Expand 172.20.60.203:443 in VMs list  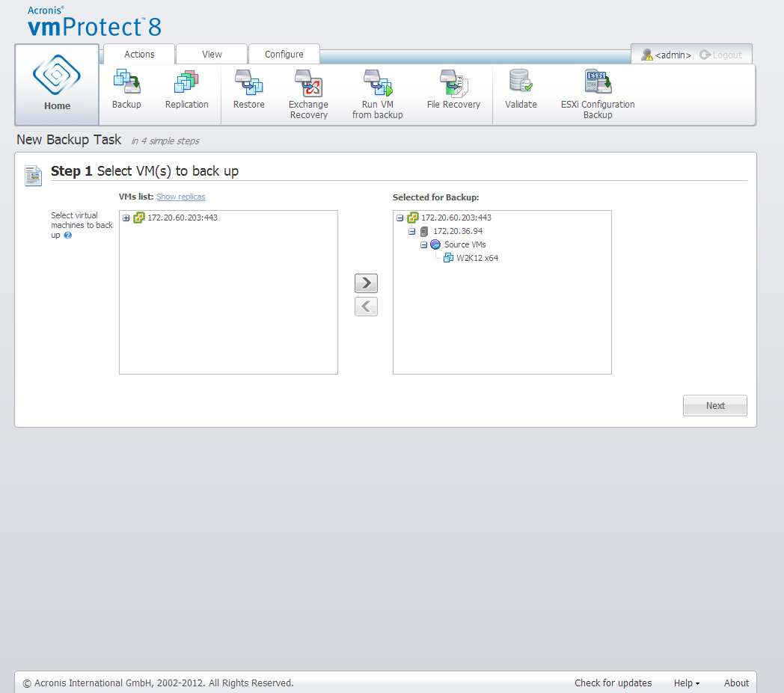coord(126,218)
